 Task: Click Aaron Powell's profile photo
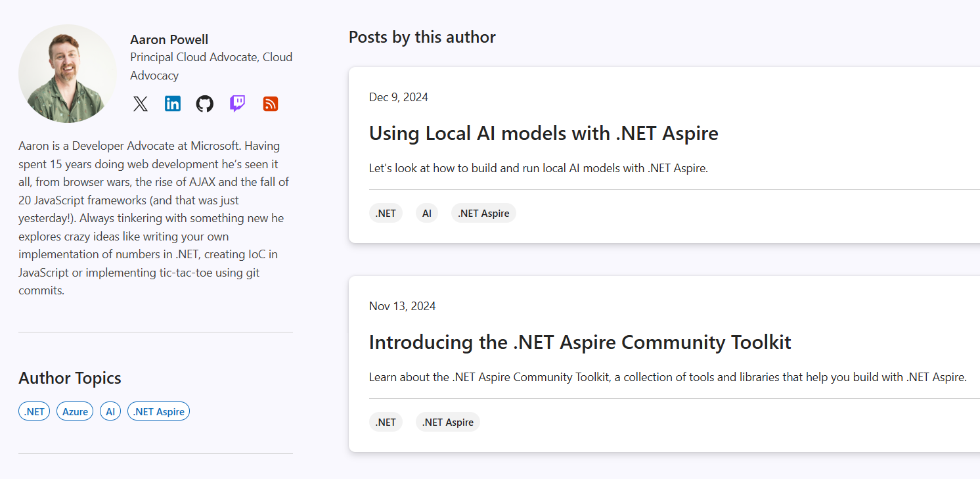coord(68,74)
